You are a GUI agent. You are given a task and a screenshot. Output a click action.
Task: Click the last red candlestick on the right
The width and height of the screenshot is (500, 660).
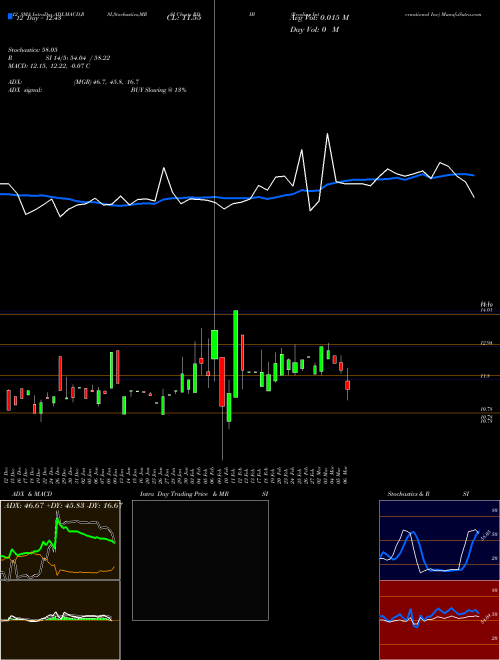click(x=348, y=385)
